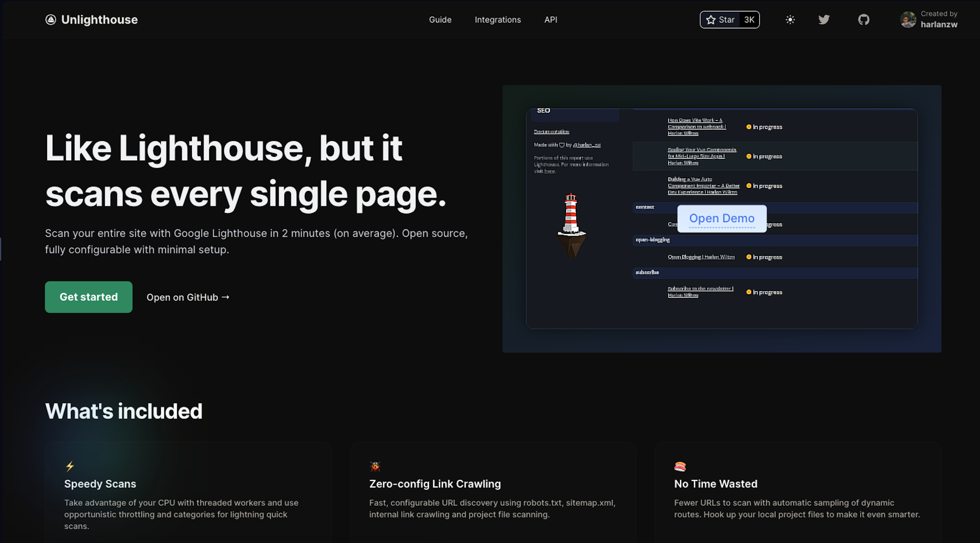980x543 pixels.
Task: Select the No Time Wasted heading
Action: [716, 484]
